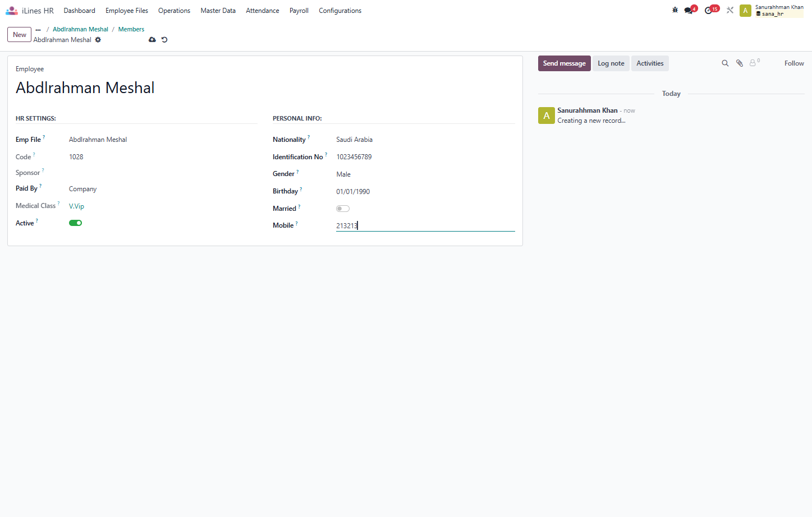
Task: Open the Operations menu
Action: (x=174, y=11)
